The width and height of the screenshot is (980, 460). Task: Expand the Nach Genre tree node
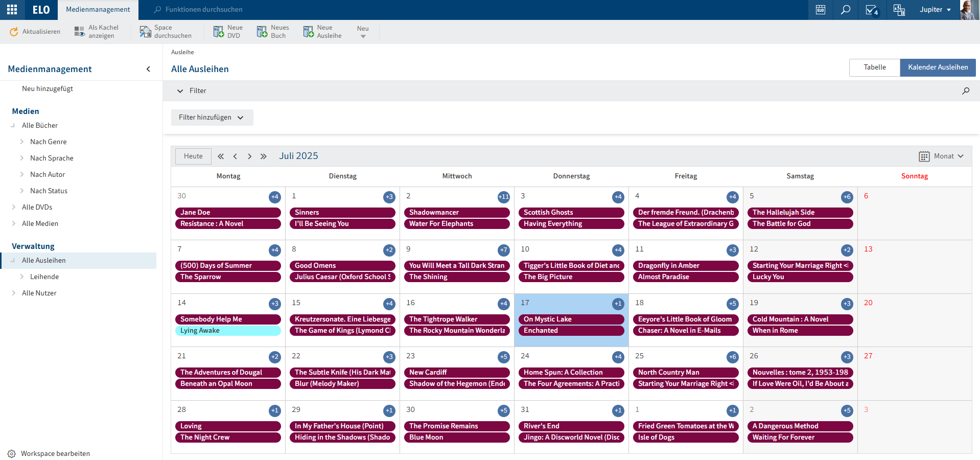pos(22,142)
